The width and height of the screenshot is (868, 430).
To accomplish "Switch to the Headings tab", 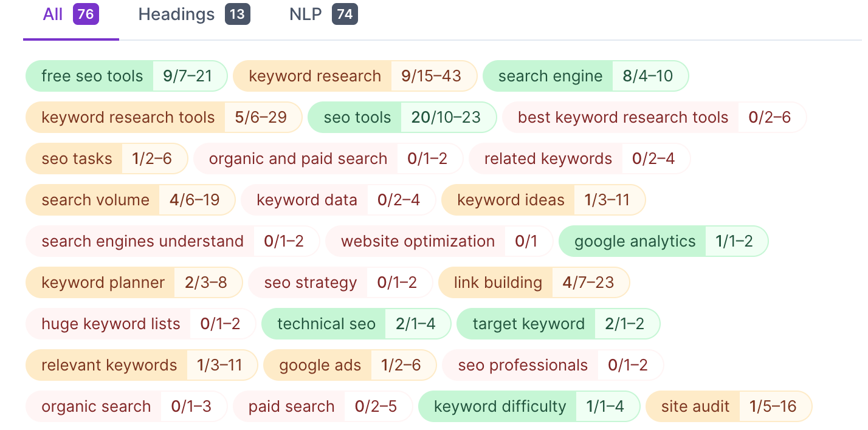I will [194, 15].
